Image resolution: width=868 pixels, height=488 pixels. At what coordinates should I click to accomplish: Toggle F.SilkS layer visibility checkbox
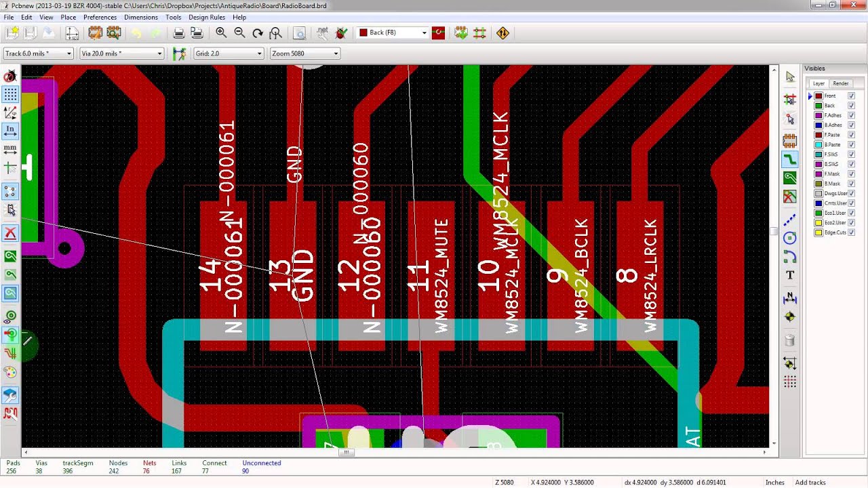(852, 155)
